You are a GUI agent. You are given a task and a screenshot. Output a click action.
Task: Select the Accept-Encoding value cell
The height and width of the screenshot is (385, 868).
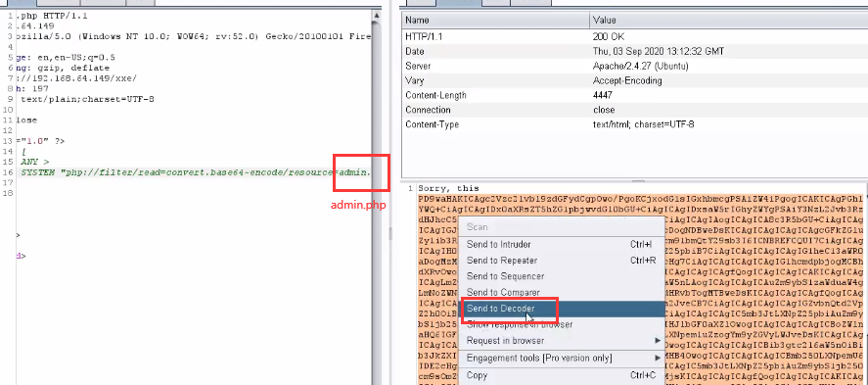click(728, 81)
